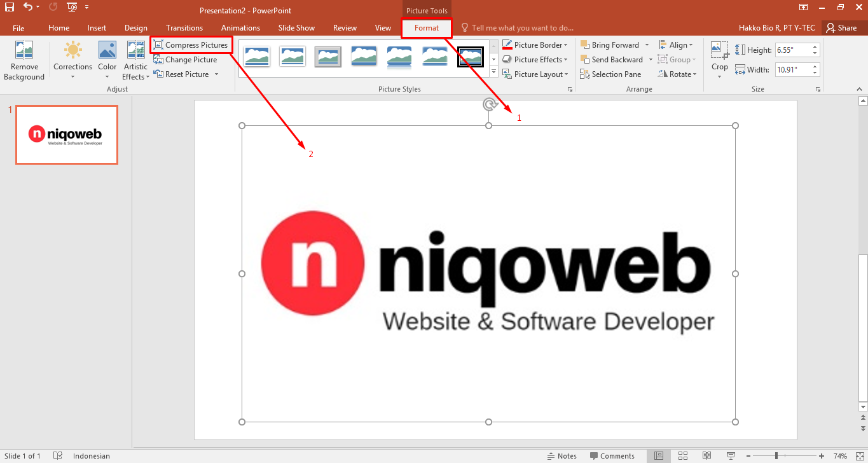Toggle the Notes pane
The image size is (868, 463).
tap(562, 456)
